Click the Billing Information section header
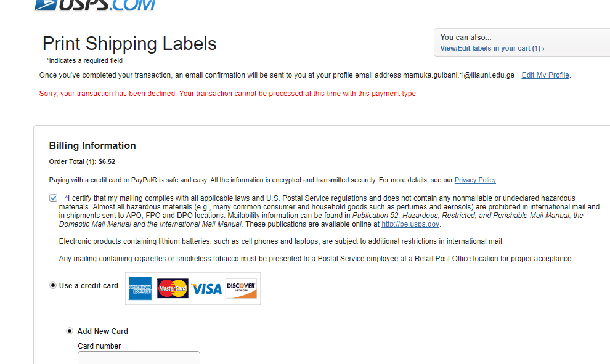Image resolution: width=610 pixels, height=364 pixels. [92, 145]
